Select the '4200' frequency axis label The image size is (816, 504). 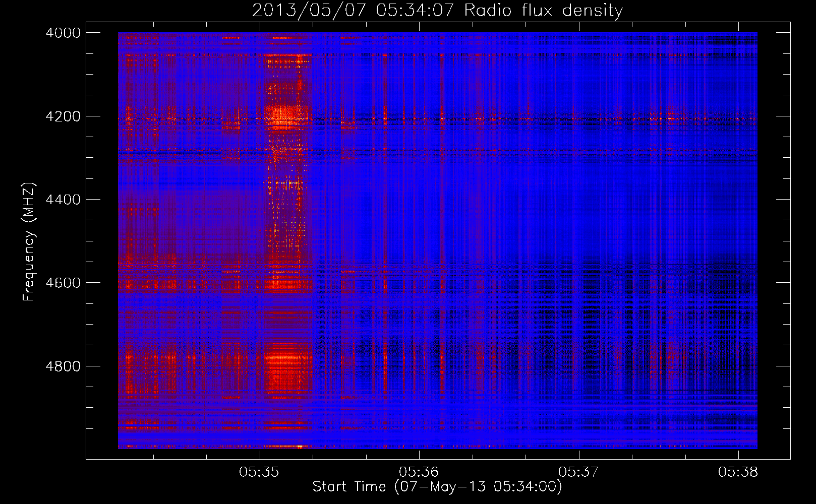63,116
